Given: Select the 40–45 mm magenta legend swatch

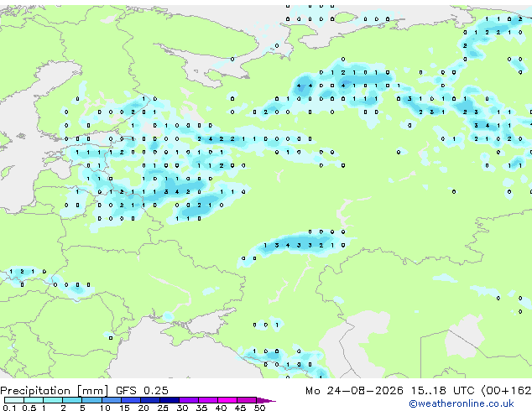Looking at the screenshot, I should 227,400.
